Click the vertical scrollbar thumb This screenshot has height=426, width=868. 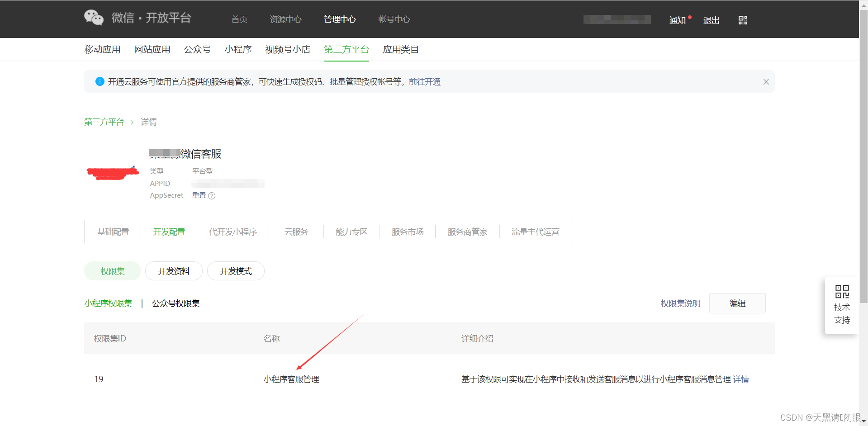863,156
